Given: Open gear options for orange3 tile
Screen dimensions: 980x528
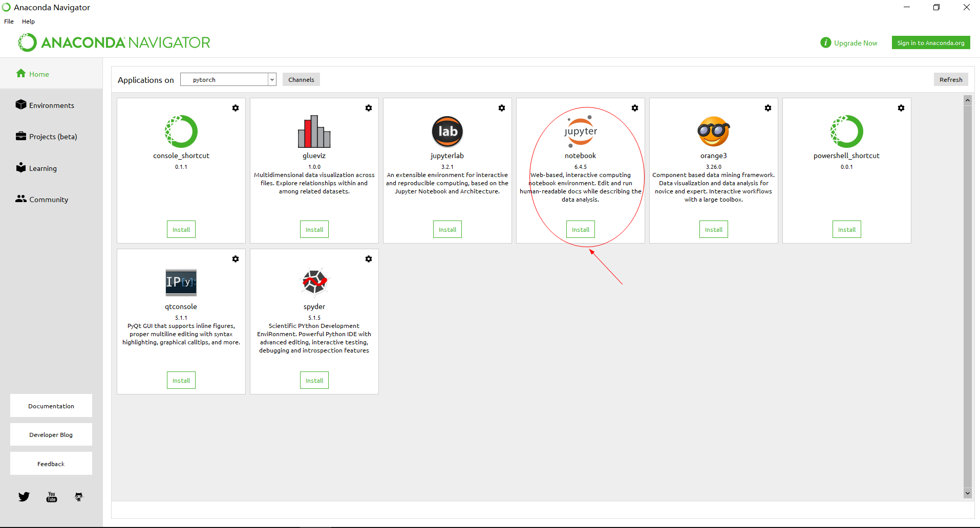Looking at the screenshot, I should [768, 108].
